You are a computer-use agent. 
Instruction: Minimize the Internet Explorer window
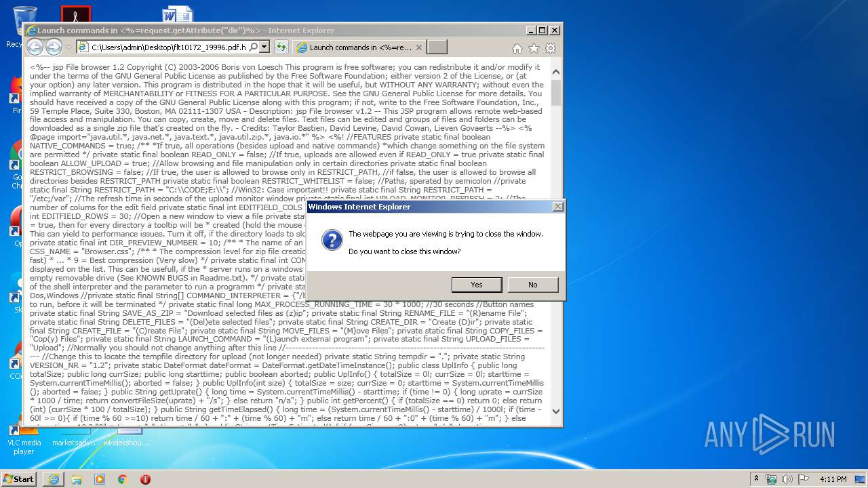[x=531, y=30]
